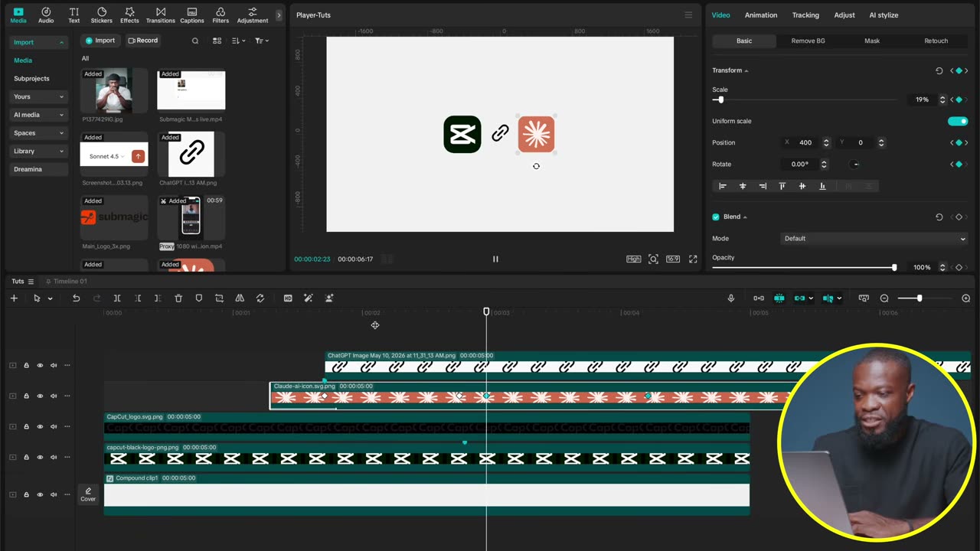Select the Mask sub-tab
This screenshot has width=980, height=551.
[872, 41]
